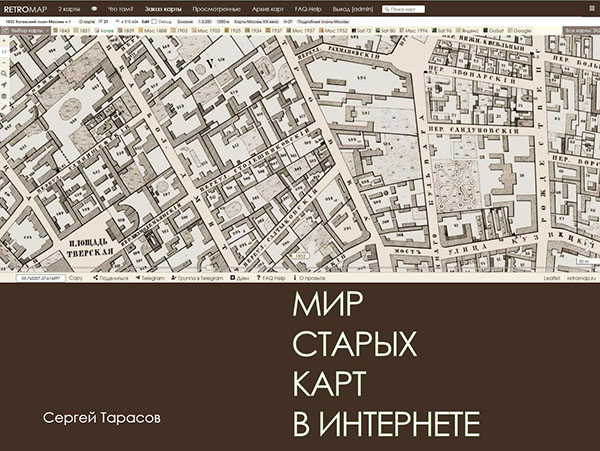Image resolution: width=600 pixels, height=451 pixels.
Task: Open the 'Архив карт' menu item
Action: tap(268, 9)
